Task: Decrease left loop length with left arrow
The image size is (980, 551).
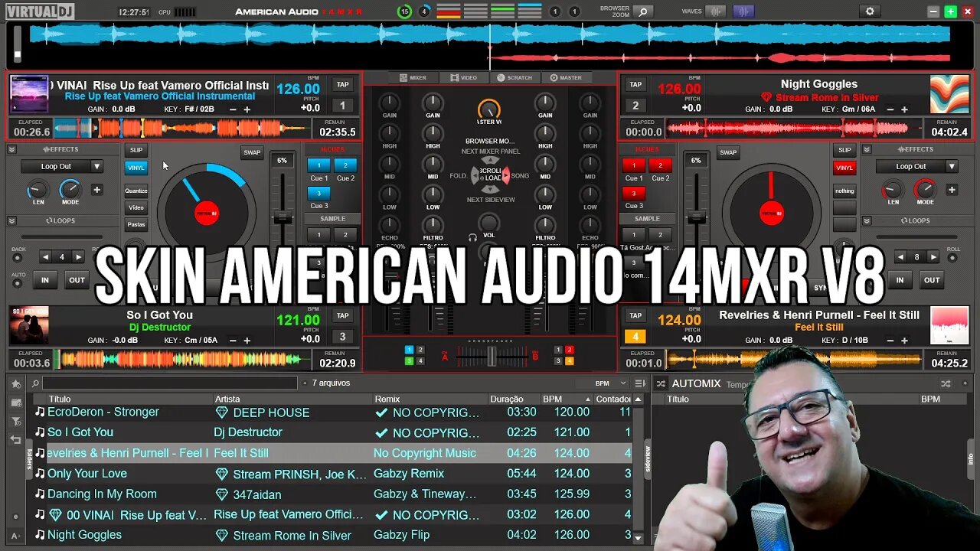Action: [x=45, y=257]
